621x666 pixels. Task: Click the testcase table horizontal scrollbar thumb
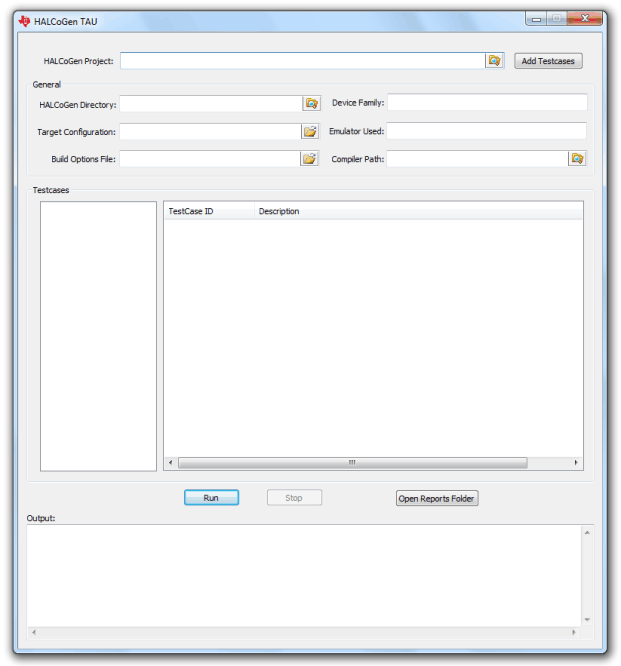(x=353, y=463)
